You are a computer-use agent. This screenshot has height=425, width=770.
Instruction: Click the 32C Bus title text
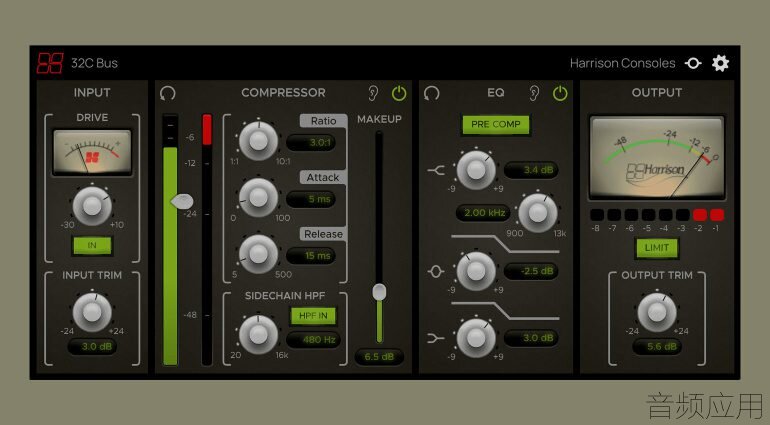pyautogui.click(x=94, y=63)
